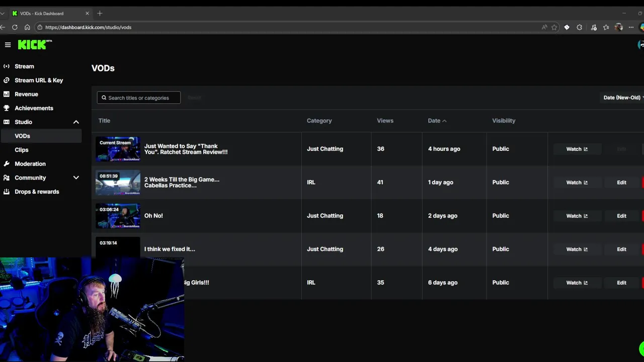Collapse the Studio sidebar section

pyautogui.click(x=76, y=122)
